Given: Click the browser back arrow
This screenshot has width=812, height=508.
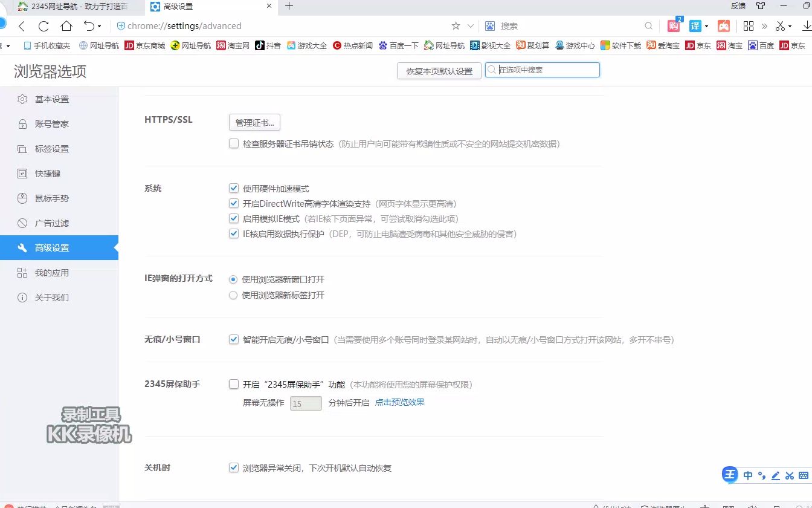Looking at the screenshot, I should pos(22,26).
